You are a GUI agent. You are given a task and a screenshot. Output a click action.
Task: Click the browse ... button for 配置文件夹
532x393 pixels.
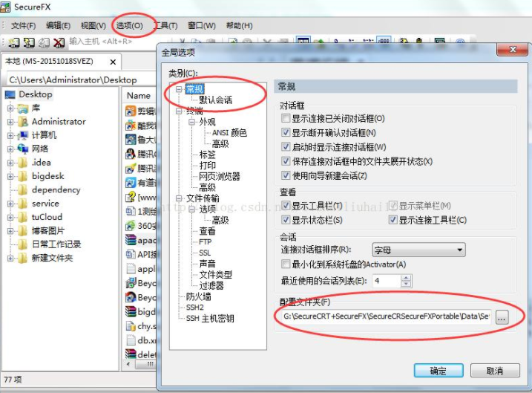click(x=502, y=318)
